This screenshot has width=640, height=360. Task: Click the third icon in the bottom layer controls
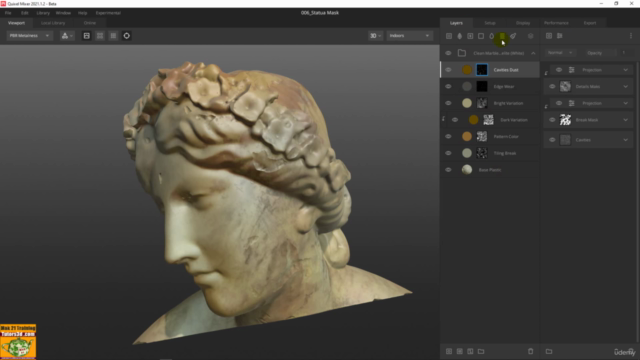(470, 351)
